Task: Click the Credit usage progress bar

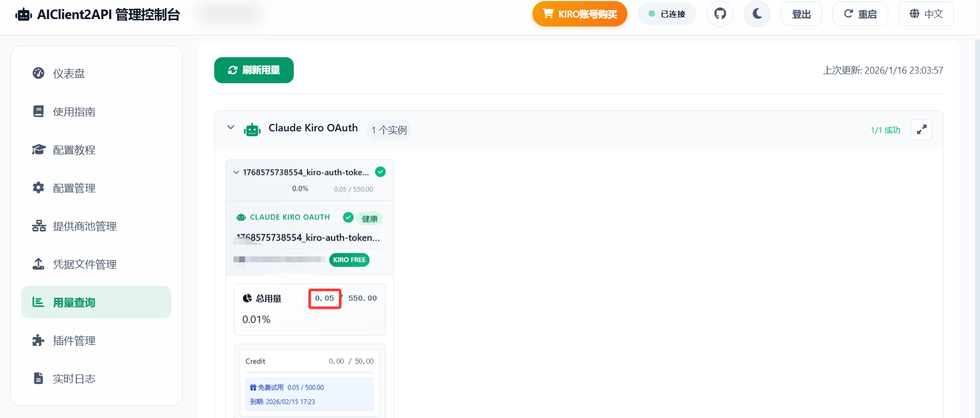Action: [x=310, y=372]
